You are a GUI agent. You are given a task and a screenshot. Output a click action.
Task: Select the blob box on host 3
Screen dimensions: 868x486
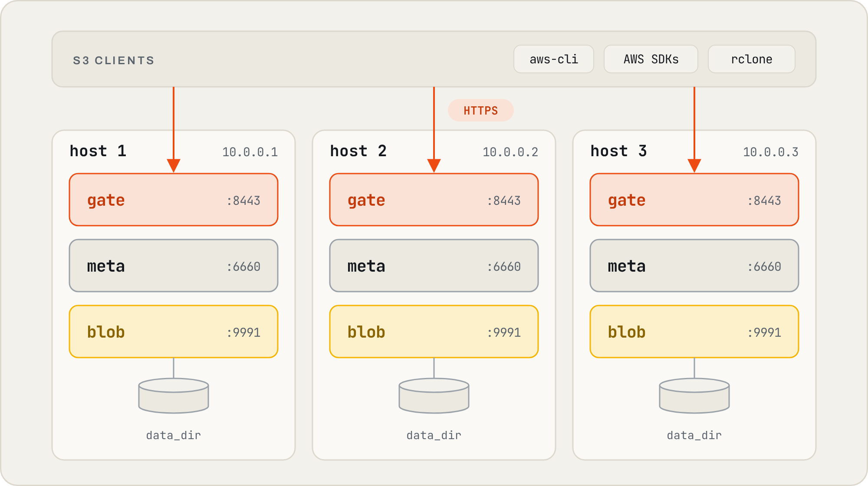pyautogui.click(x=694, y=332)
